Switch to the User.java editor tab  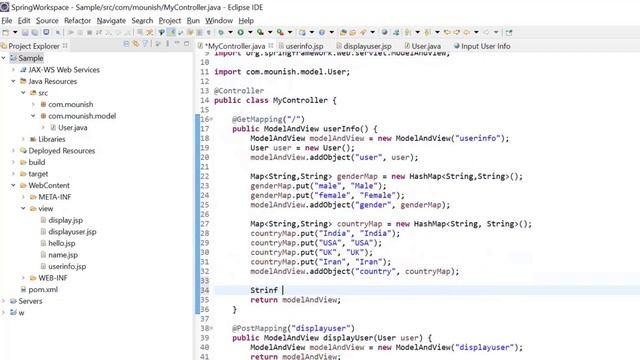coord(422,46)
